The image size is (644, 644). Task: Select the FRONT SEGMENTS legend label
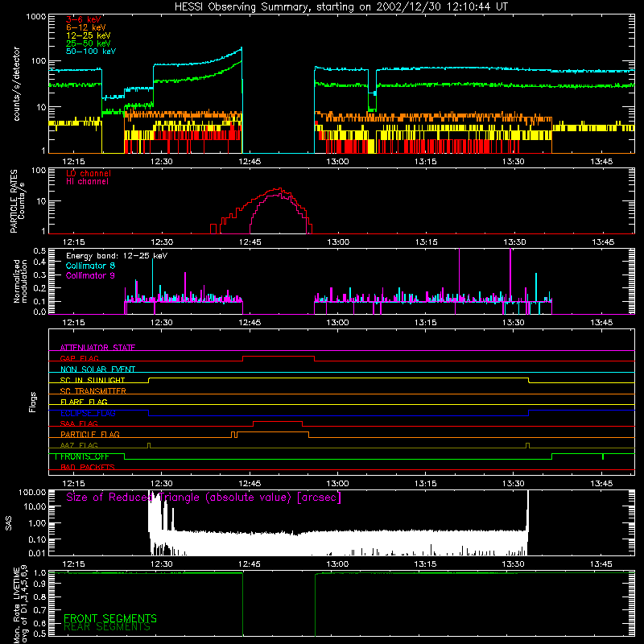pyautogui.click(x=110, y=618)
